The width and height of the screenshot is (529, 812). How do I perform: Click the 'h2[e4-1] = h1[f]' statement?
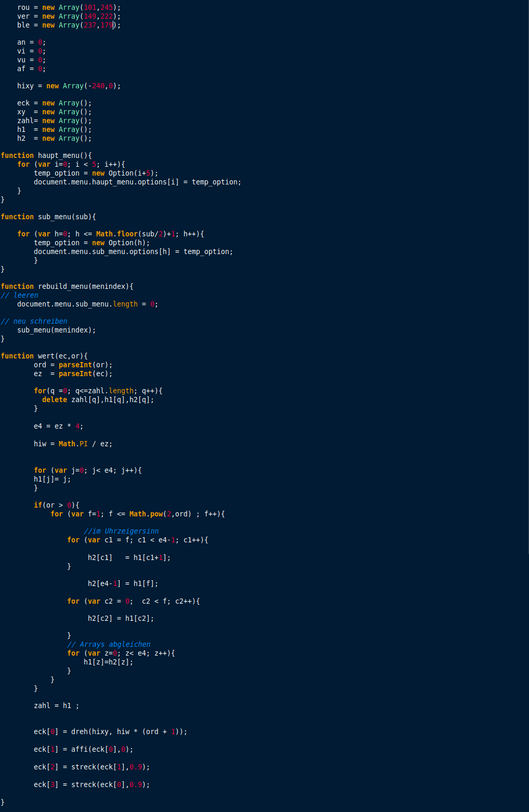123,583
